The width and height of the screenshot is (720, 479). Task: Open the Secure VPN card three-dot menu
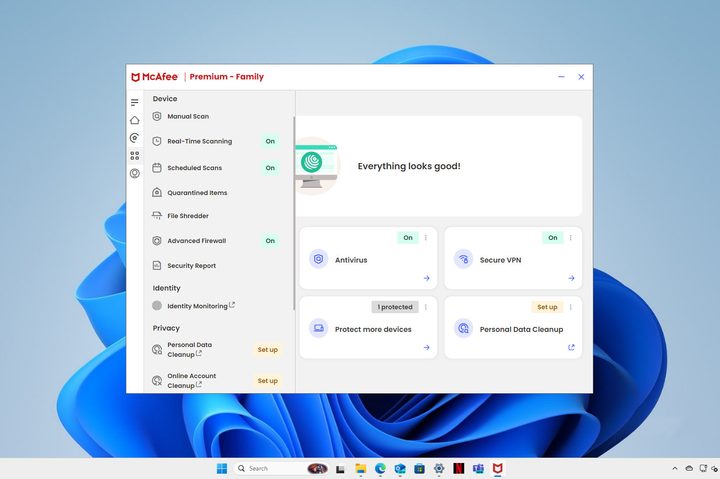click(570, 237)
